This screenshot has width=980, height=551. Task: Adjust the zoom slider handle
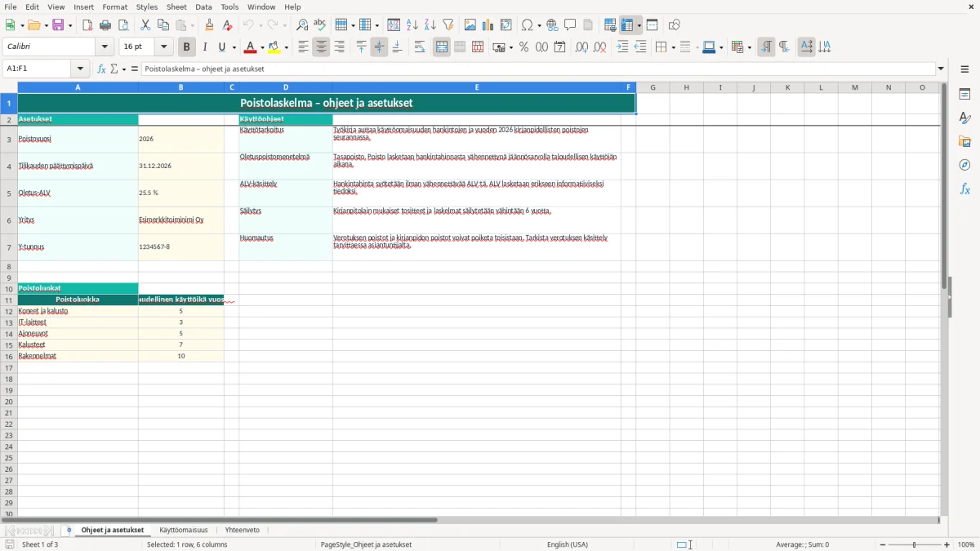click(x=915, y=544)
